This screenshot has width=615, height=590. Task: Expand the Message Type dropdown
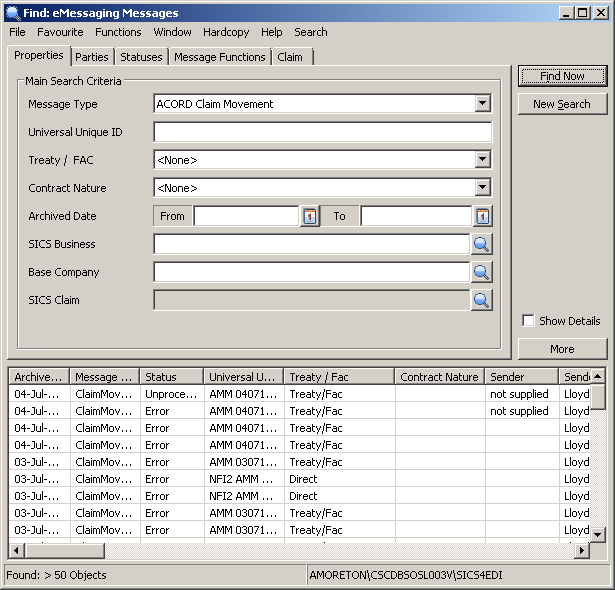[x=482, y=104]
